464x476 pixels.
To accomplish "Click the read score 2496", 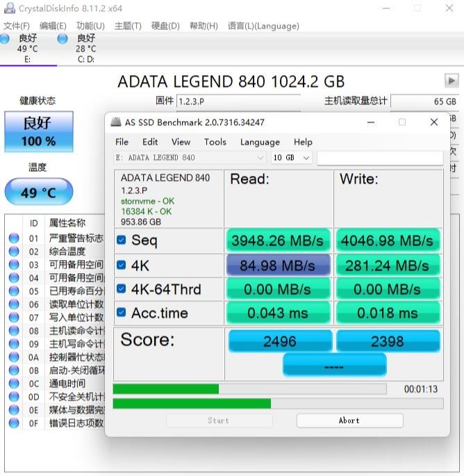I will 280,341.
